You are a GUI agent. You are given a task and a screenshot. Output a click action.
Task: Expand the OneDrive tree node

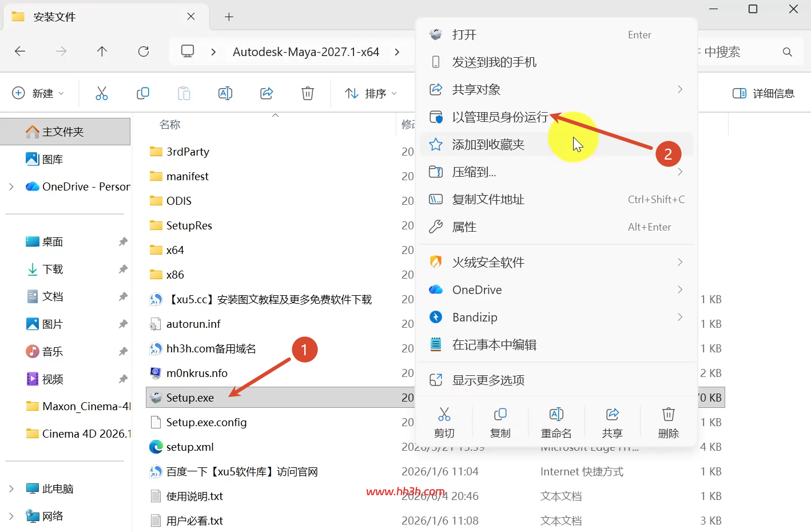coord(11,186)
